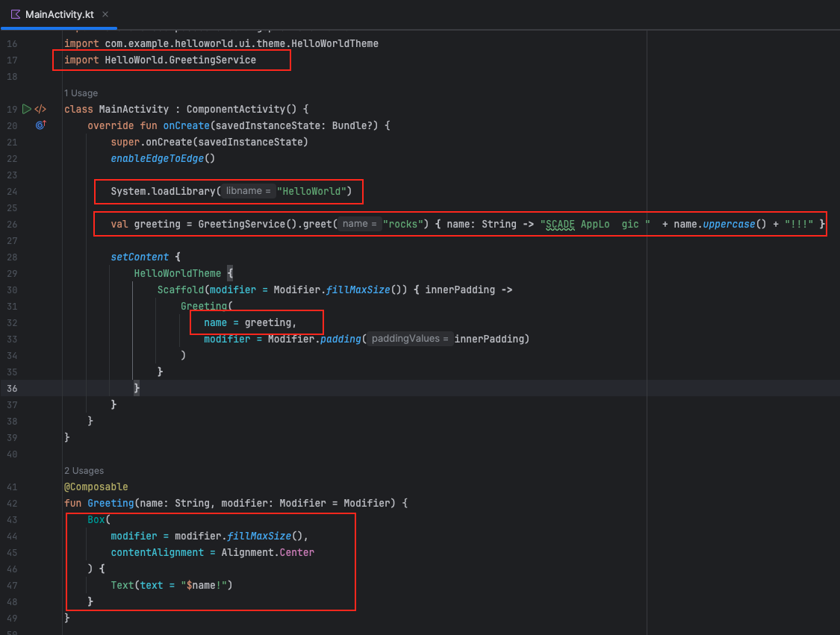Close the MainActivity.kt tab
Screen dimensions: 840x635
tap(105, 15)
